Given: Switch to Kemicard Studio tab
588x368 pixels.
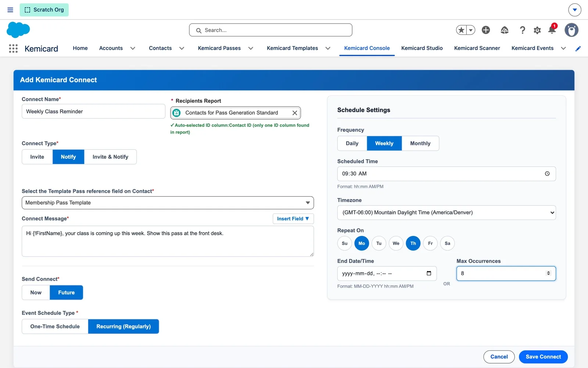Looking at the screenshot, I should [x=422, y=48].
